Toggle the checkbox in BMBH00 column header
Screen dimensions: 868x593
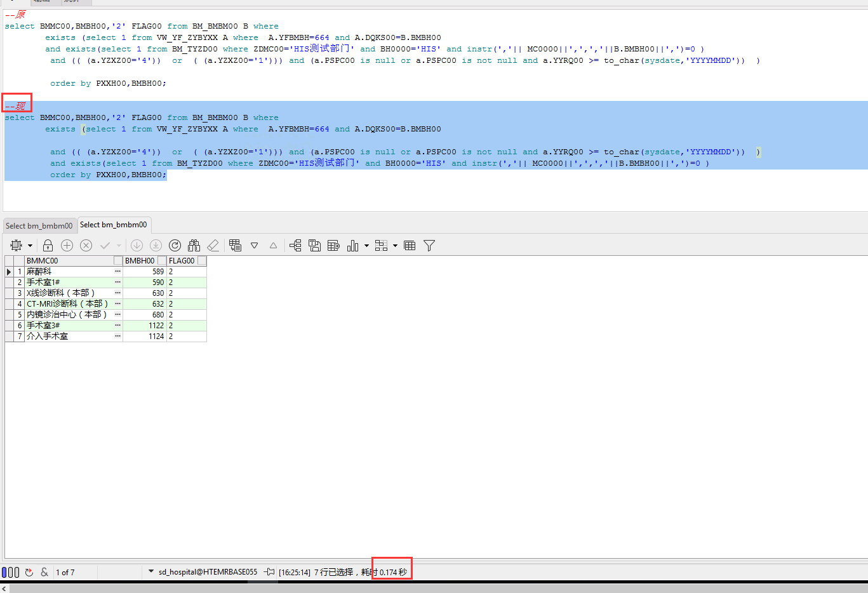click(x=162, y=260)
